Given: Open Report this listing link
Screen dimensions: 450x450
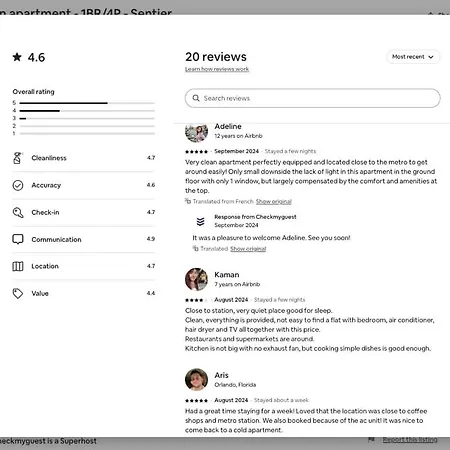Looking at the screenshot, I should click(x=410, y=440).
